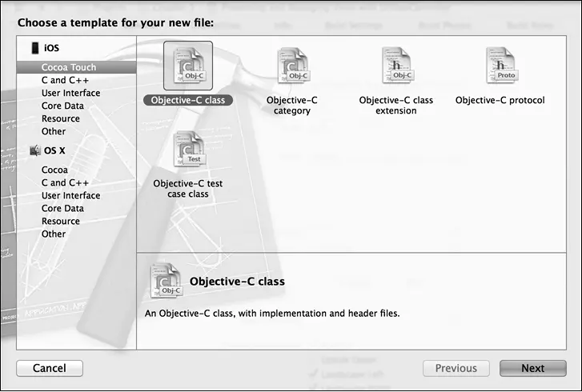Click the Objective-C test case class label
Image resolution: width=582 pixels, height=392 pixels.
[188, 189]
